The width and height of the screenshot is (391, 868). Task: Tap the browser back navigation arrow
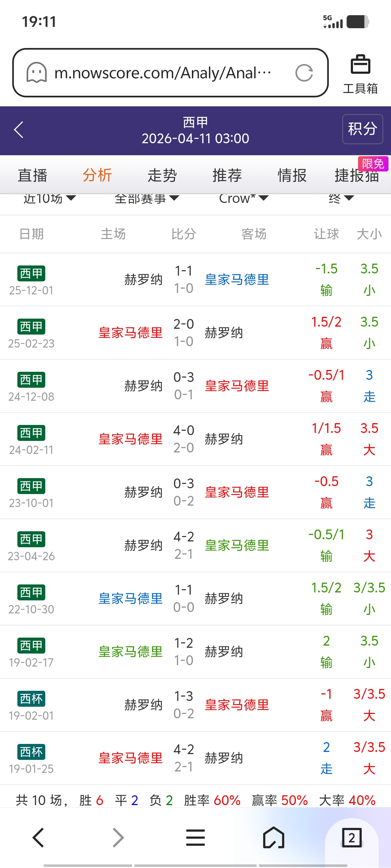38,838
